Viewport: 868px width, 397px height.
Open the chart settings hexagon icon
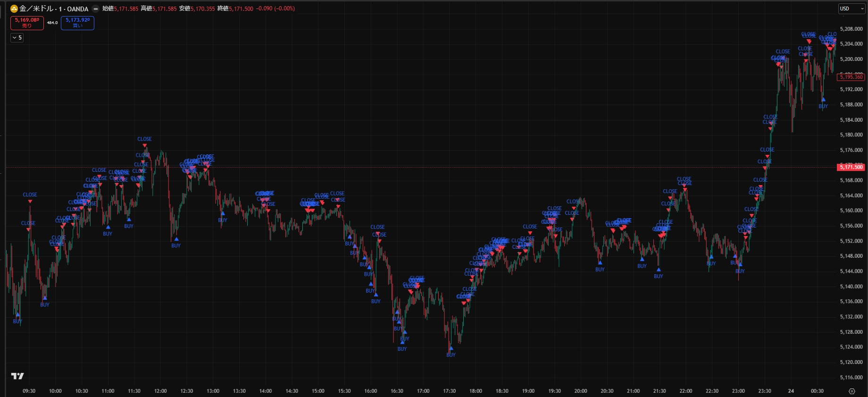pos(851,391)
